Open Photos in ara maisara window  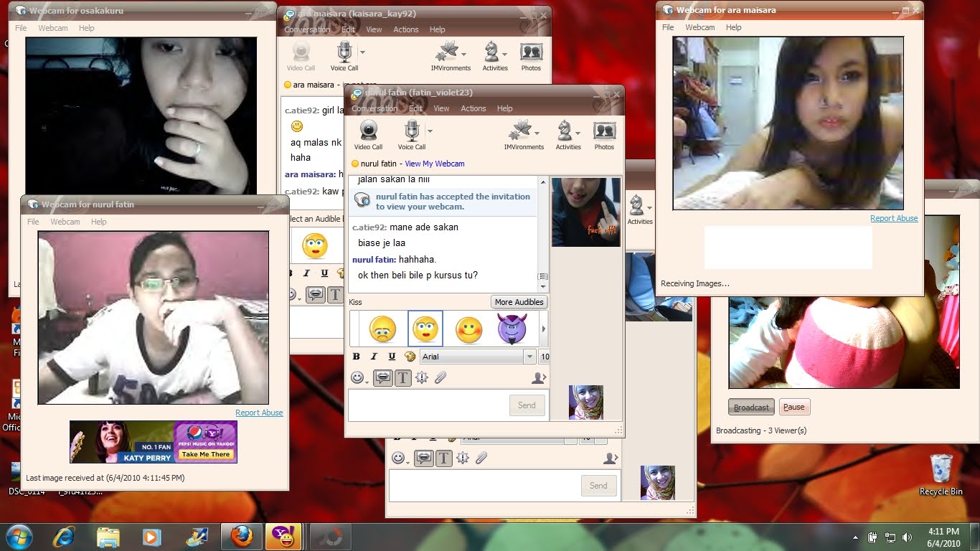point(531,56)
